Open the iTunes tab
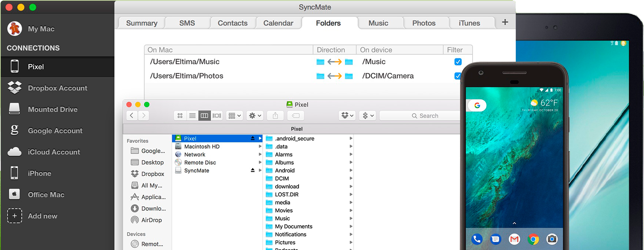The image size is (644, 250). 469,23
